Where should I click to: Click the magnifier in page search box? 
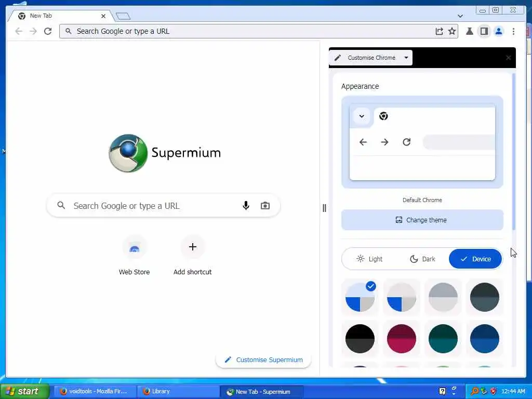(61, 205)
